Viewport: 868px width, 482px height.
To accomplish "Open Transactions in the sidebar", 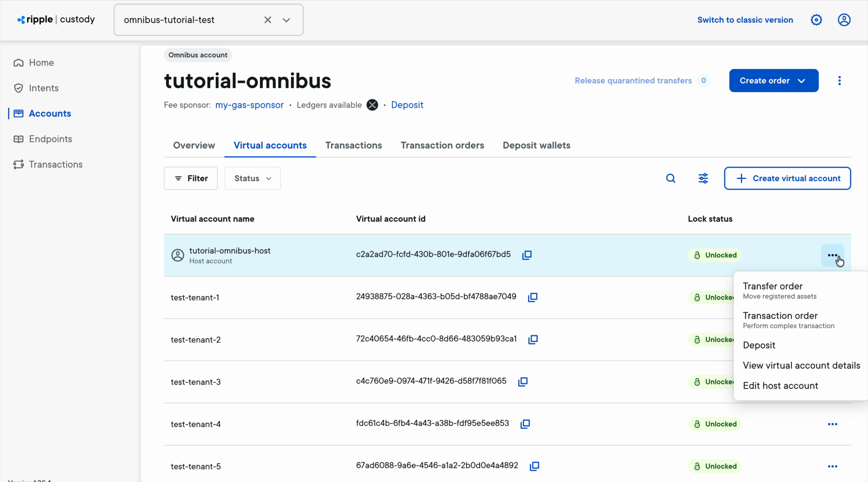I will (56, 164).
